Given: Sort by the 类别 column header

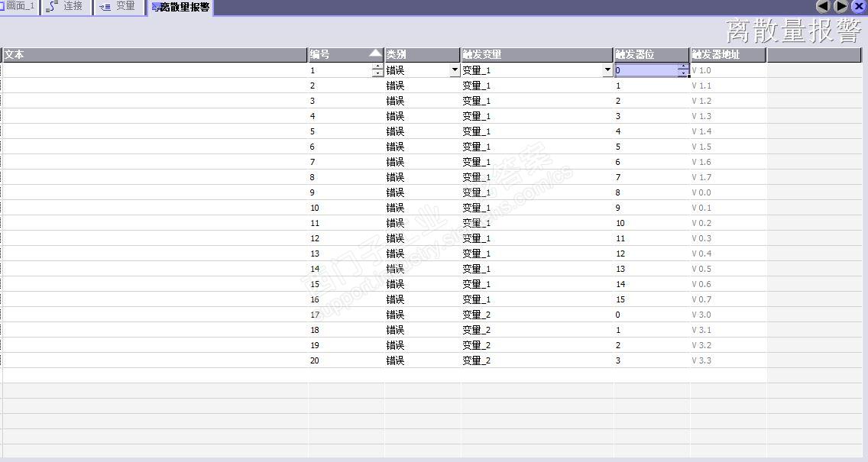Looking at the screenshot, I should point(423,55).
